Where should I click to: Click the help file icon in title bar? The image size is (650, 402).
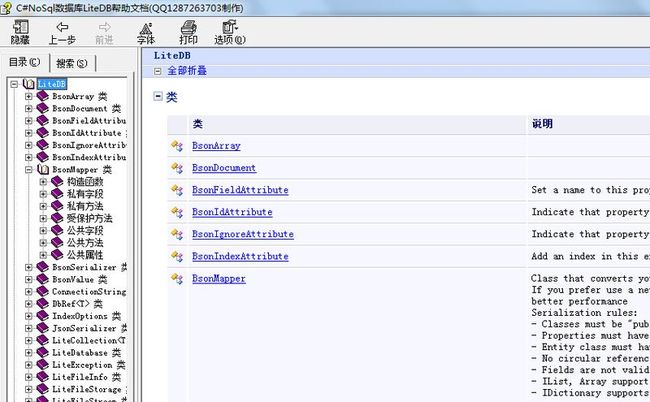coord(6,8)
